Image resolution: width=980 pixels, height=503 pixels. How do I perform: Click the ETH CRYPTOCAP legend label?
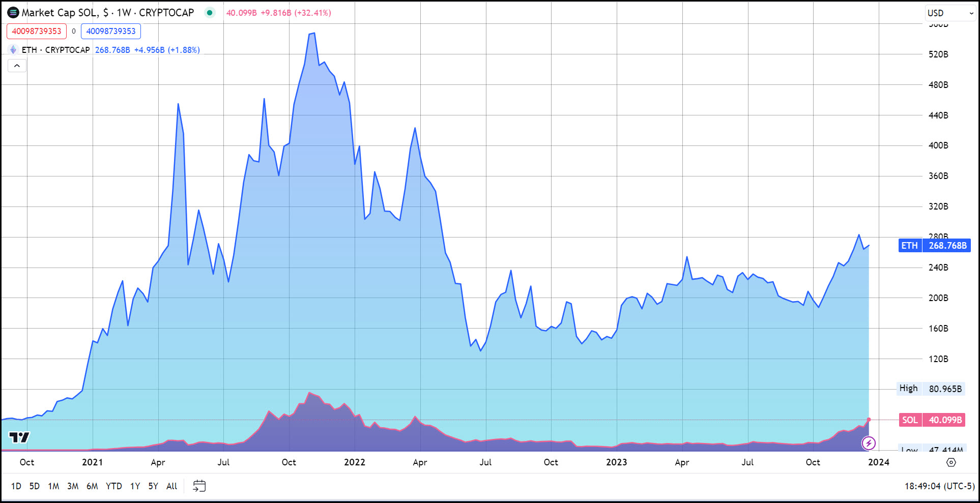[55, 50]
